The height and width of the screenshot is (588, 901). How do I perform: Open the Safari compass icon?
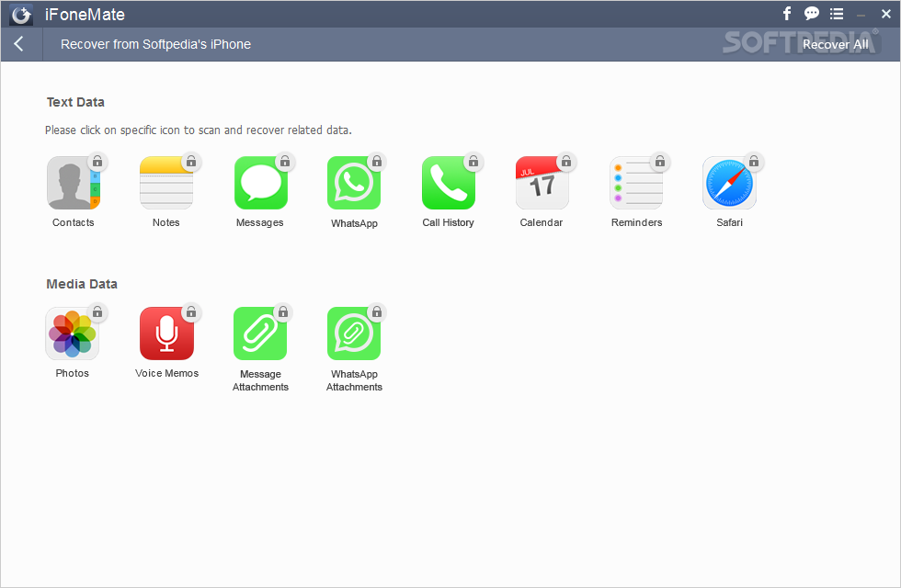click(x=729, y=183)
